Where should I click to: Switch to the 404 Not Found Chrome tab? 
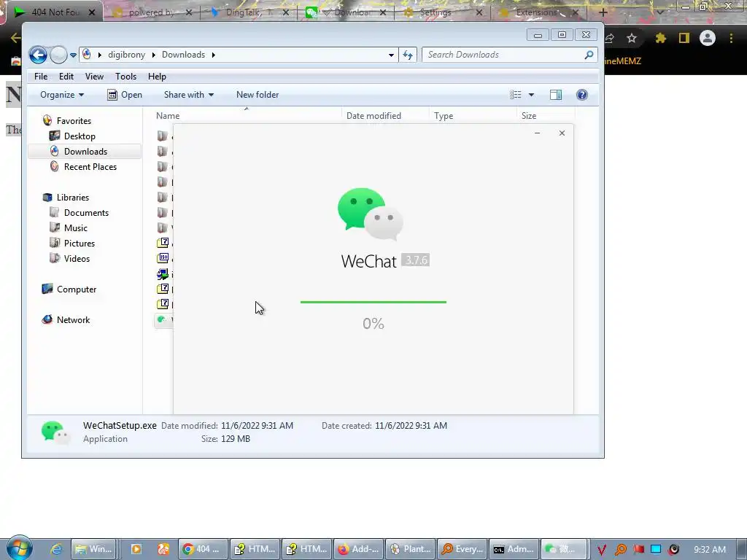coord(54,12)
